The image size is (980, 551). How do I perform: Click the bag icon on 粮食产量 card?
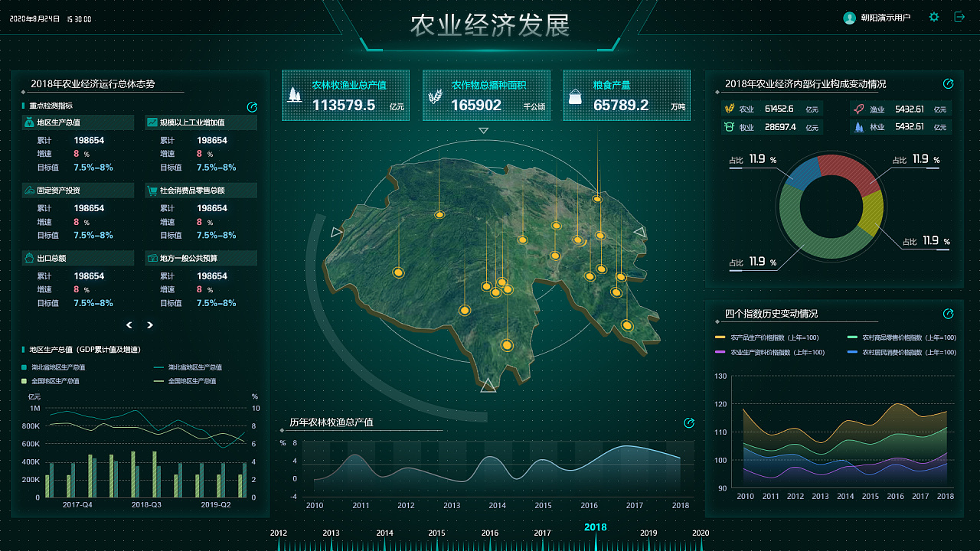tap(575, 96)
